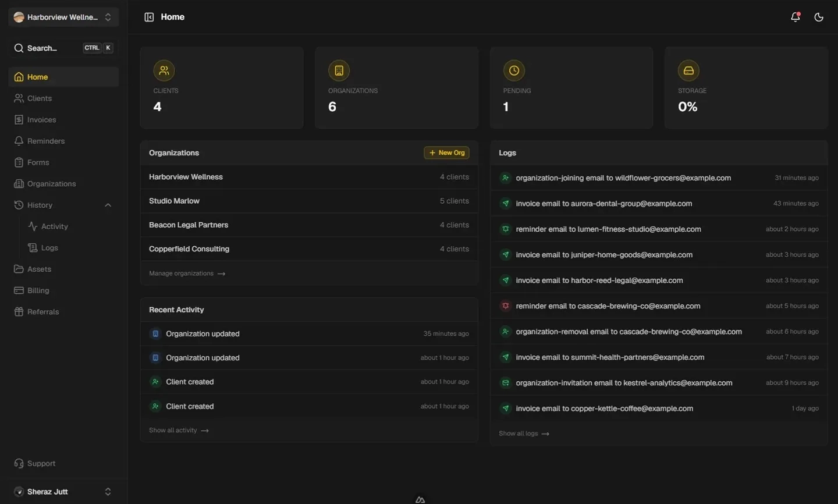Screen dimensions: 838x504
Task: Follow the Manage organizations link
Action: (x=187, y=274)
